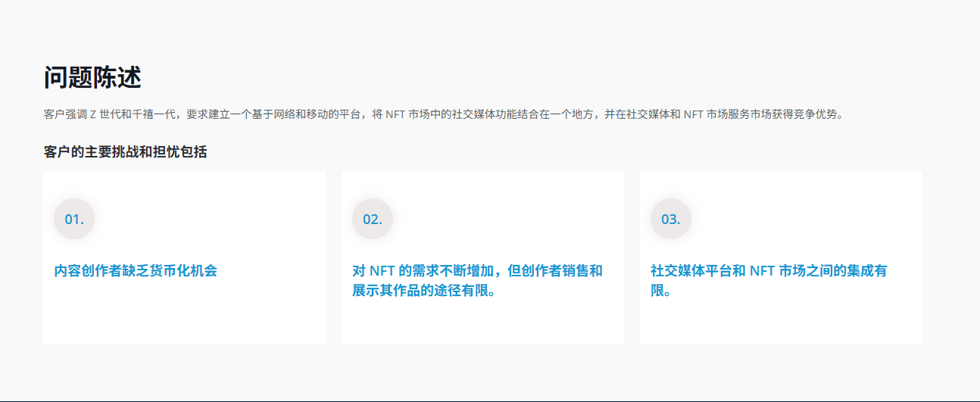Click the word NFT in third card's title
980x402 pixels.
(x=762, y=271)
